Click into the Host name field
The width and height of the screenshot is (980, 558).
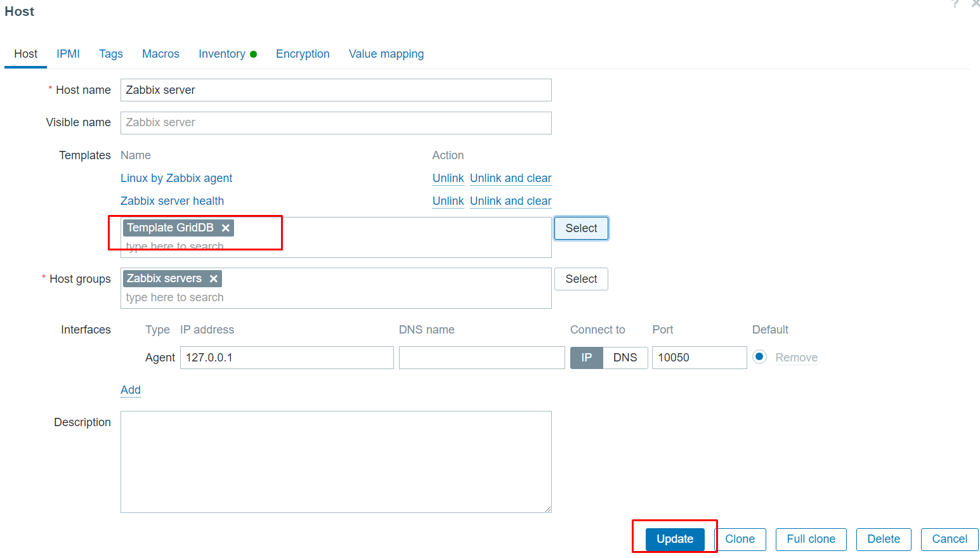(x=336, y=90)
